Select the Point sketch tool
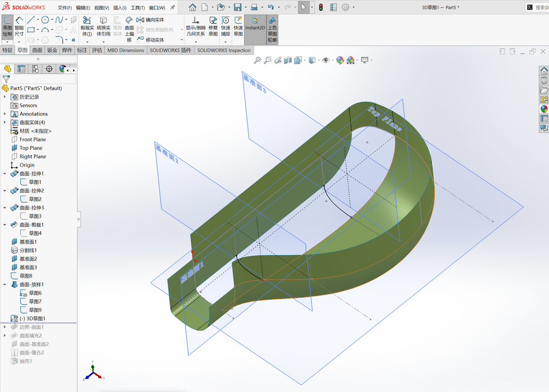The height and width of the screenshot is (392, 549). (x=73, y=40)
